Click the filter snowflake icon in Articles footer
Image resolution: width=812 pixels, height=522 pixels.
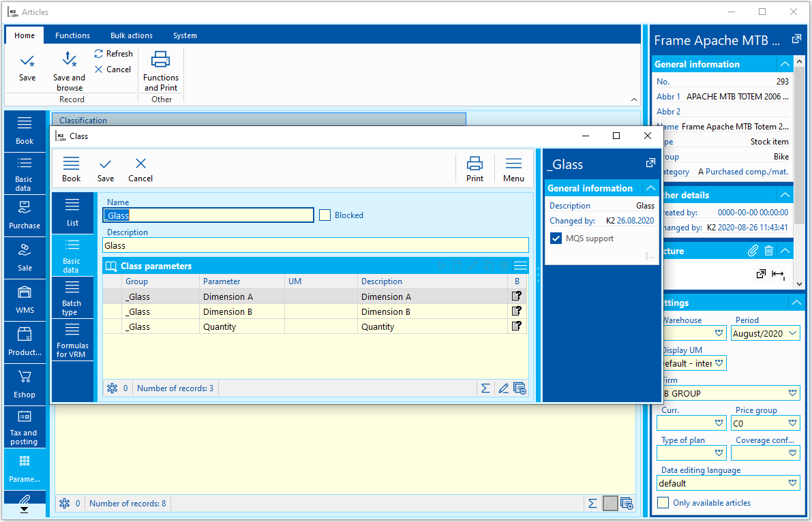(x=64, y=504)
